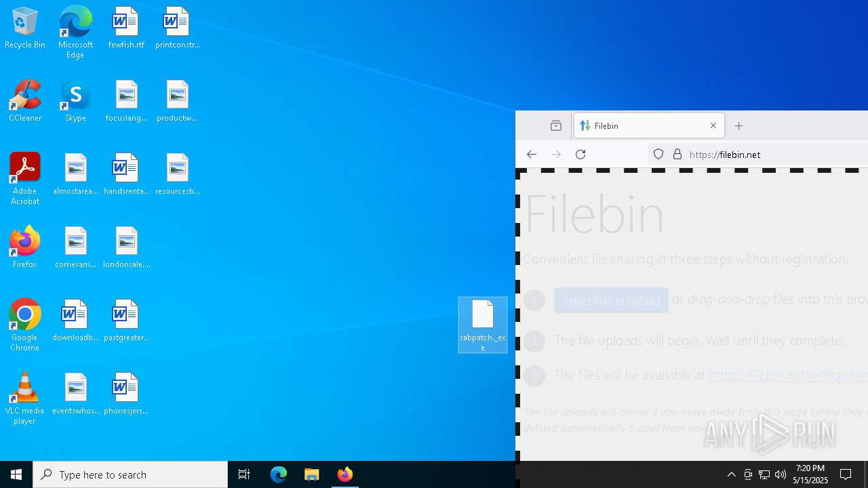Select the printconstr... Word document icon
Screen dimensions: 868x488
(177, 28)
